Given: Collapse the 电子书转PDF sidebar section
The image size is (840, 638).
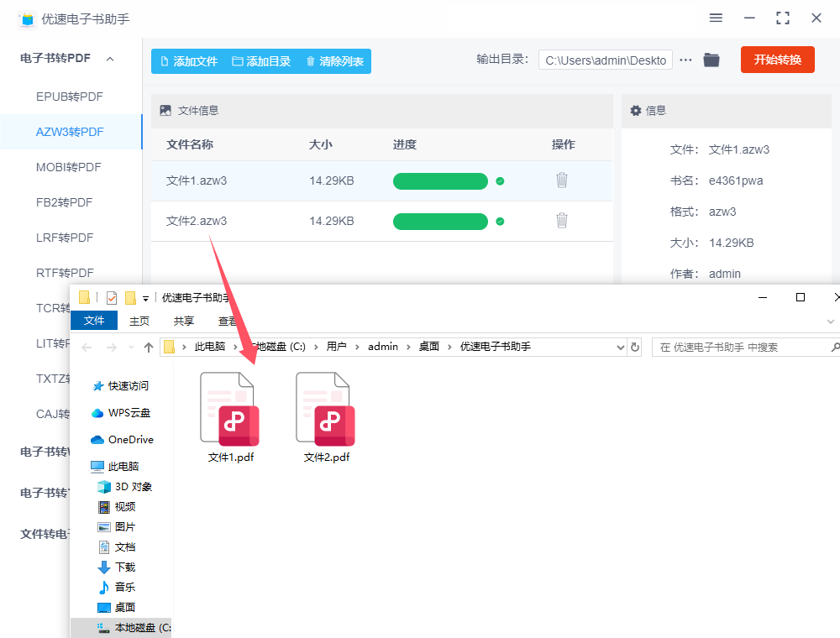Looking at the screenshot, I should click(110, 59).
